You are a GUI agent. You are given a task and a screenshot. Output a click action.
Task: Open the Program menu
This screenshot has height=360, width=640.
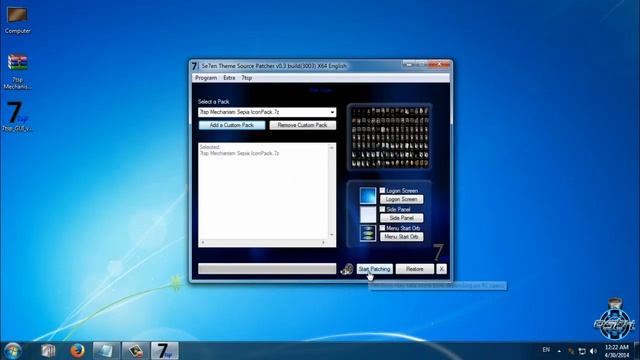point(206,78)
